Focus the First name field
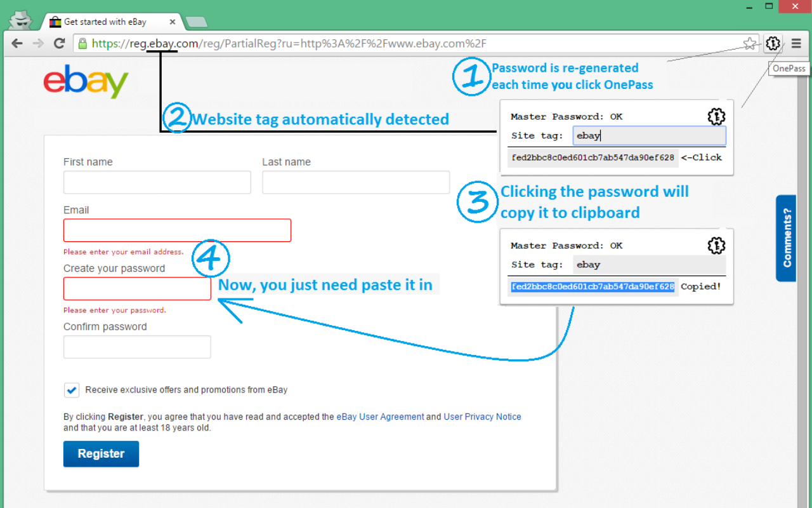This screenshot has height=508, width=812. pos(157,182)
